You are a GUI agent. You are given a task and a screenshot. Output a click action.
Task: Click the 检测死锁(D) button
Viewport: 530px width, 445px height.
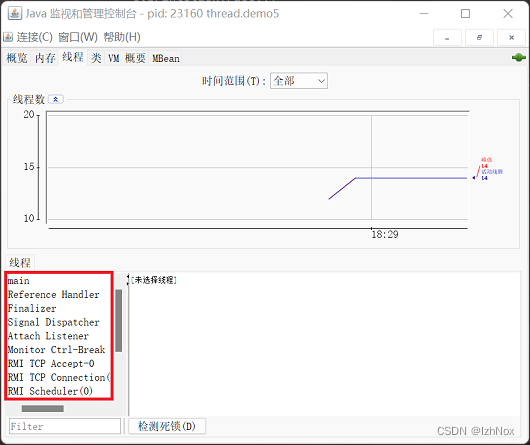coord(167,426)
